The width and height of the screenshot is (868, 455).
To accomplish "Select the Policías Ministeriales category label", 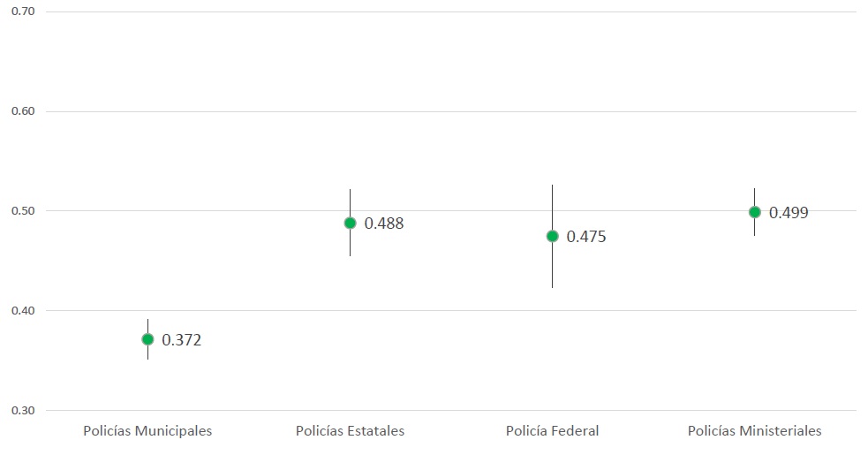I will 755,431.
